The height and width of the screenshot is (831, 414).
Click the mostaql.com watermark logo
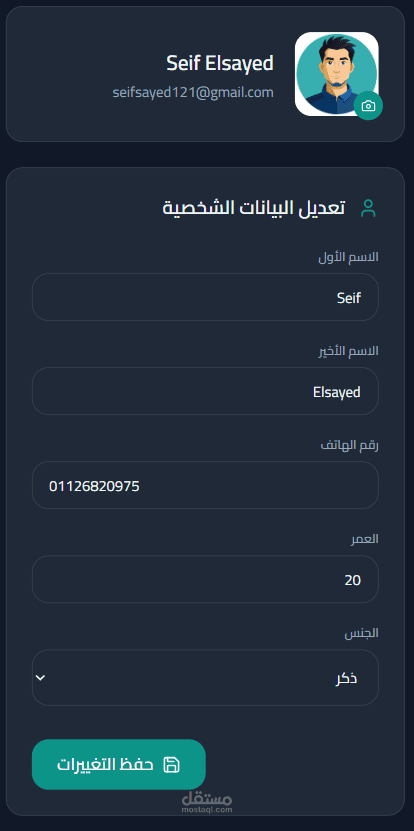[x=207, y=802]
